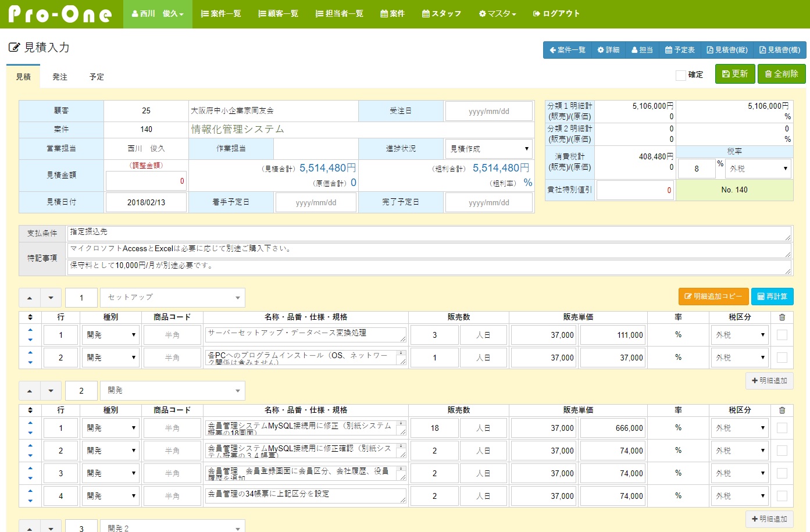Open the 詳細 settings button
Screen dimensions: 810x532
point(608,50)
